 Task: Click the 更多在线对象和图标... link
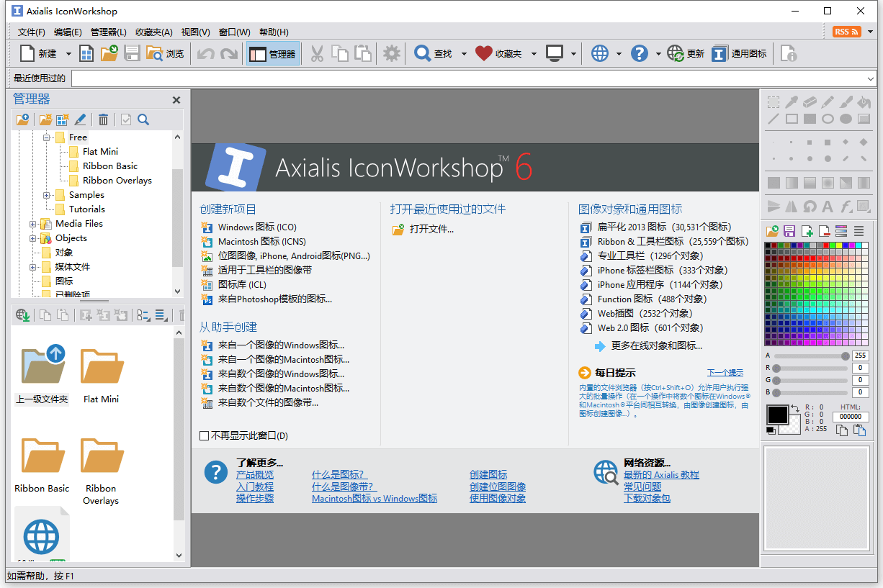[657, 346]
